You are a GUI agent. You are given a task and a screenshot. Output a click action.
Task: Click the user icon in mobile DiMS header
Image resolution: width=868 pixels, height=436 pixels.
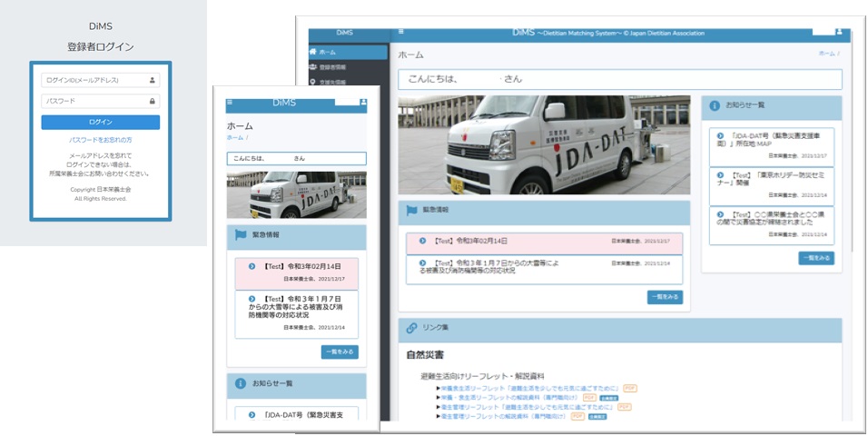click(x=362, y=102)
